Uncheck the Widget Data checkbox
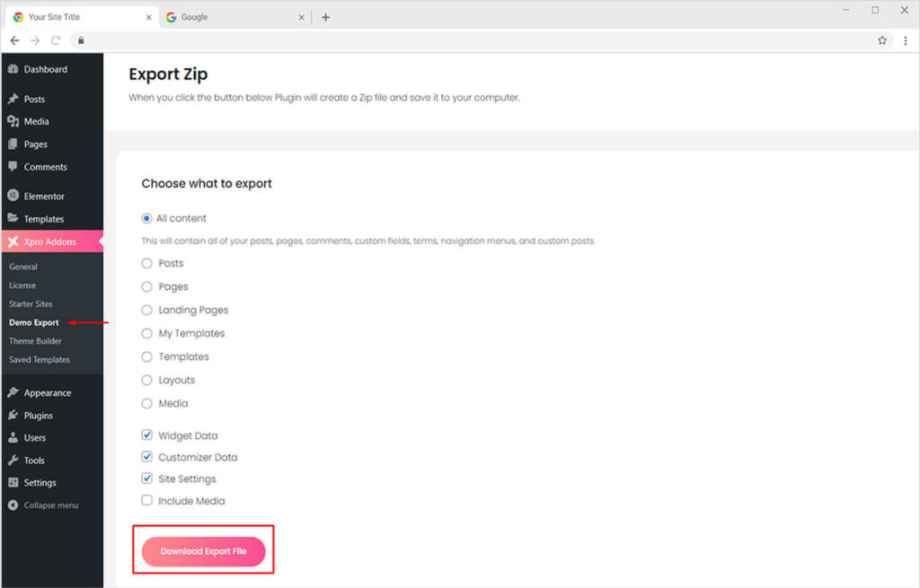 pos(147,435)
